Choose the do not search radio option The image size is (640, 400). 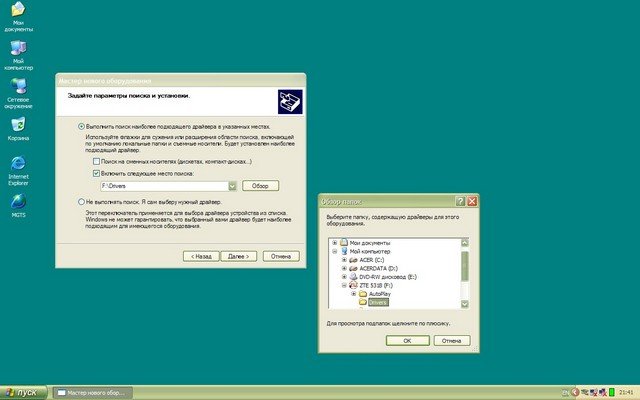pos(81,201)
